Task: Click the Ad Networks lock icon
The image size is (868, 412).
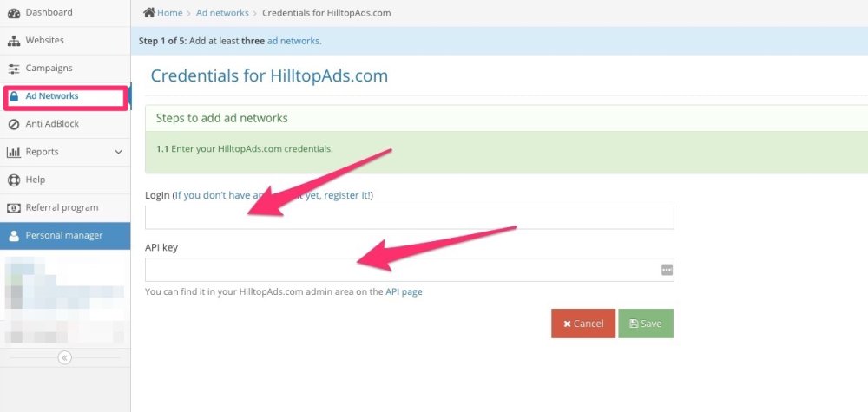Action: point(15,96)
